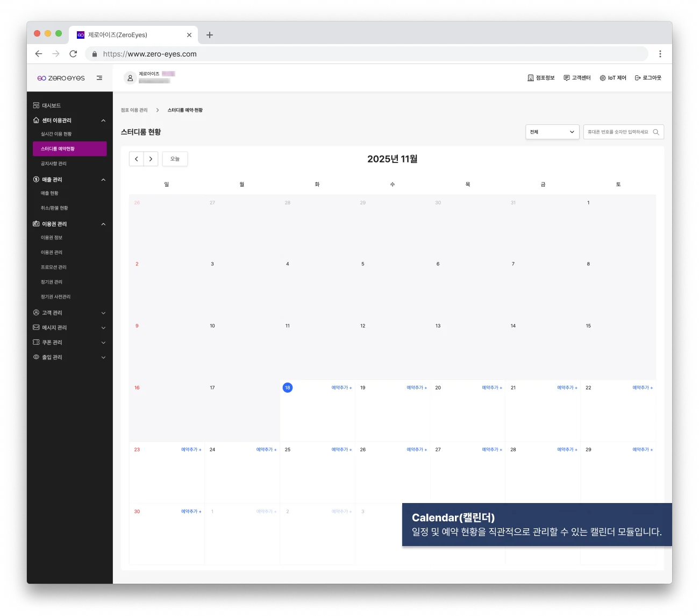Expand the 메시지 관리 sidebar section
Viewport: 699px width, 616px height.
coord(69,328)
